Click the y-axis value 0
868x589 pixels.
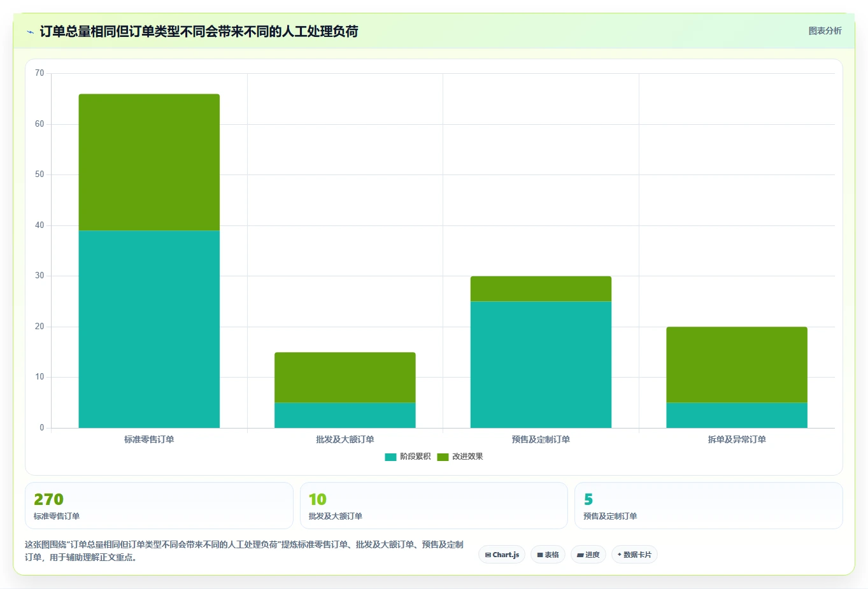(42, 428)
